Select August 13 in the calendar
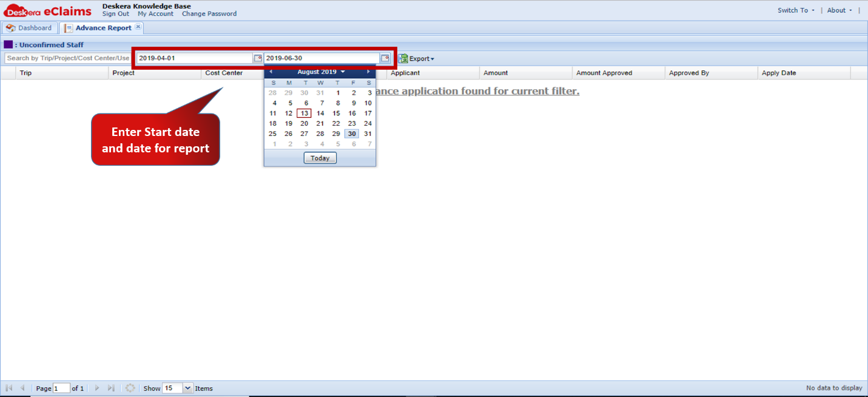 304,113
